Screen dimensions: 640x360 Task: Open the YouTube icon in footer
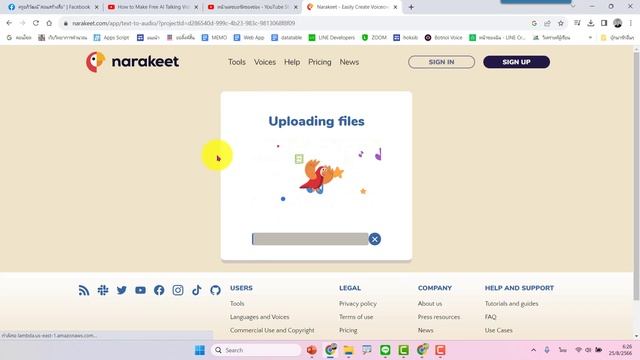(140, 290)
